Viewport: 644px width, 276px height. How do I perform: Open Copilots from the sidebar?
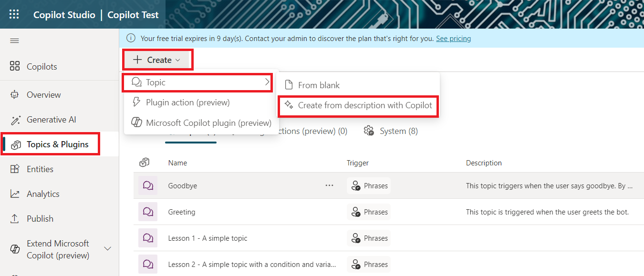click(42, 67)
